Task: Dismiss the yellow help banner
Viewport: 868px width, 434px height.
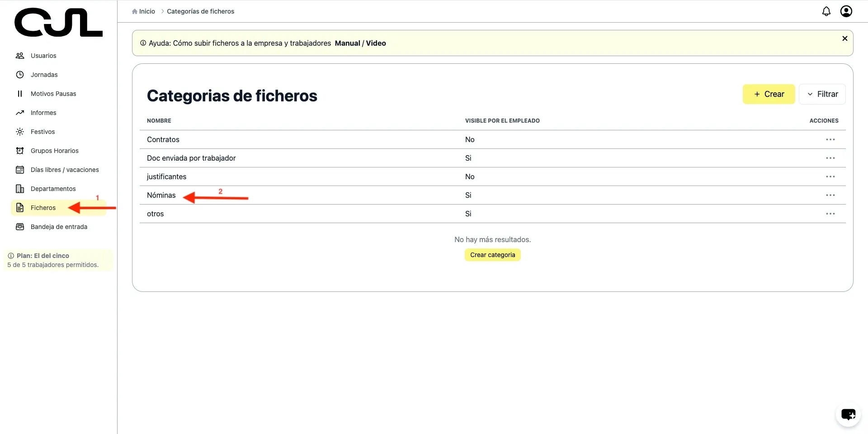Action: pos(845,38)
